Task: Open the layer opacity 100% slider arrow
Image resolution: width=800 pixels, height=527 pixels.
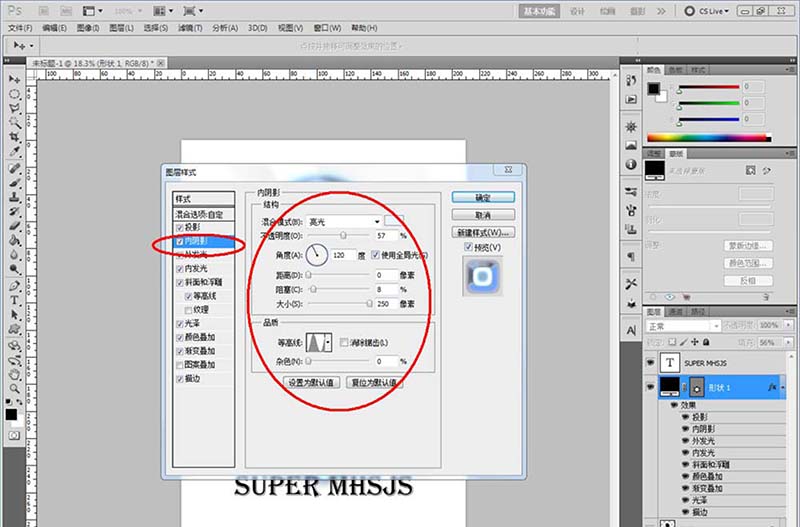Action: point(788,325)
